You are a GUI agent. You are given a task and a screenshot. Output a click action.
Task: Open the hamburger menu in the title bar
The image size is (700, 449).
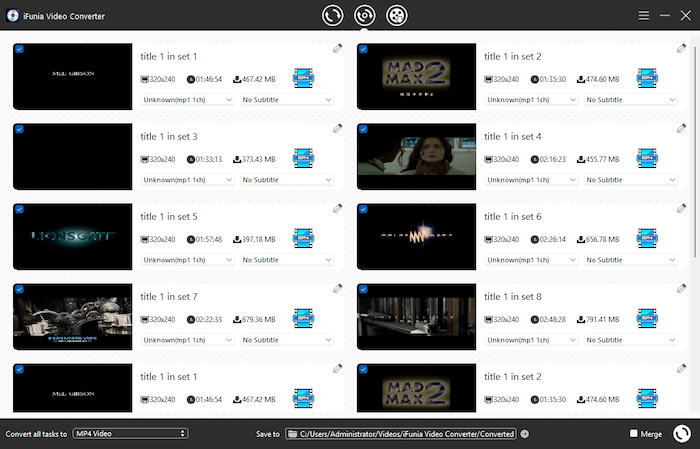pyautogui.click(x=644, y=16)
